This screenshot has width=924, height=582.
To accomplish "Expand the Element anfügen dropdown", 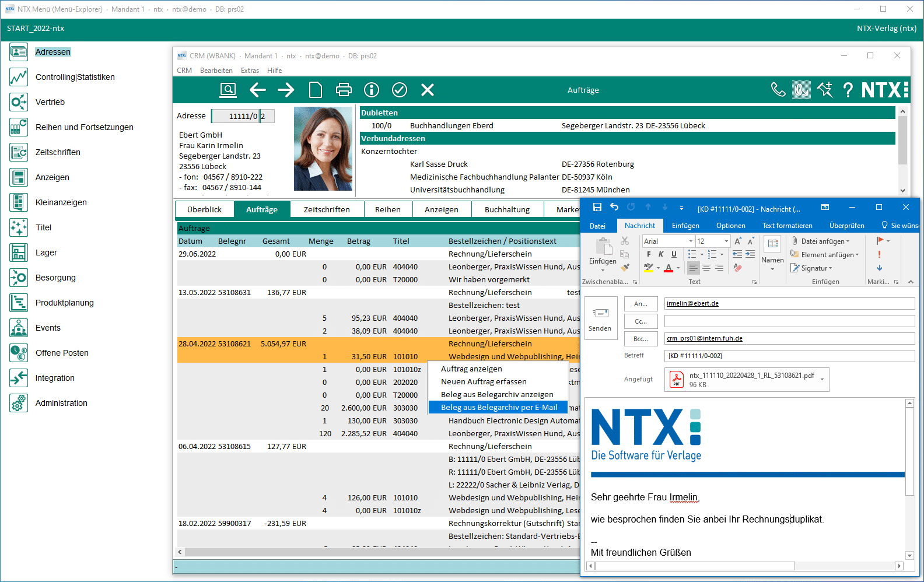I will tap(857, 255).
